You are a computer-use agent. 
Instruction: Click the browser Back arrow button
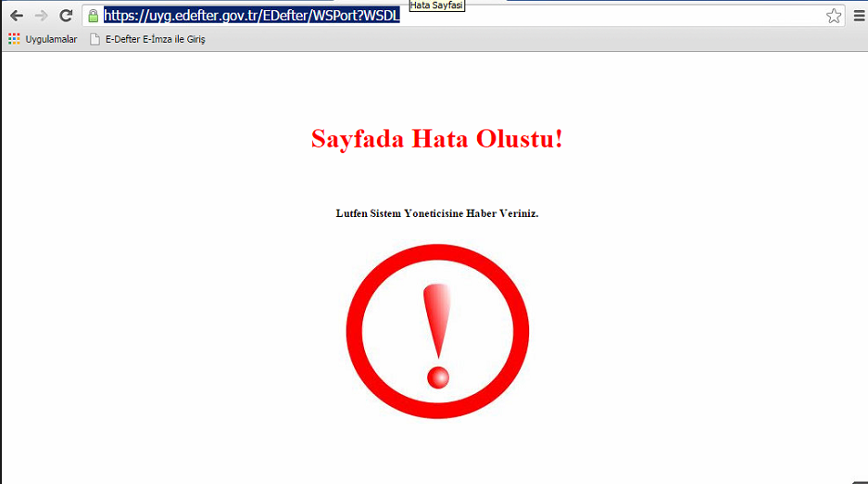coord(17,16)
